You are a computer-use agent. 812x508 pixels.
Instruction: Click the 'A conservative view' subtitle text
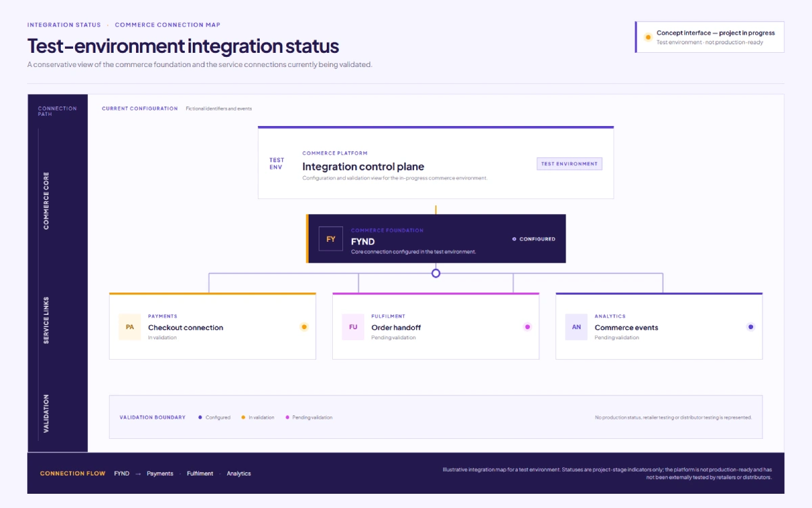(200, 64)
